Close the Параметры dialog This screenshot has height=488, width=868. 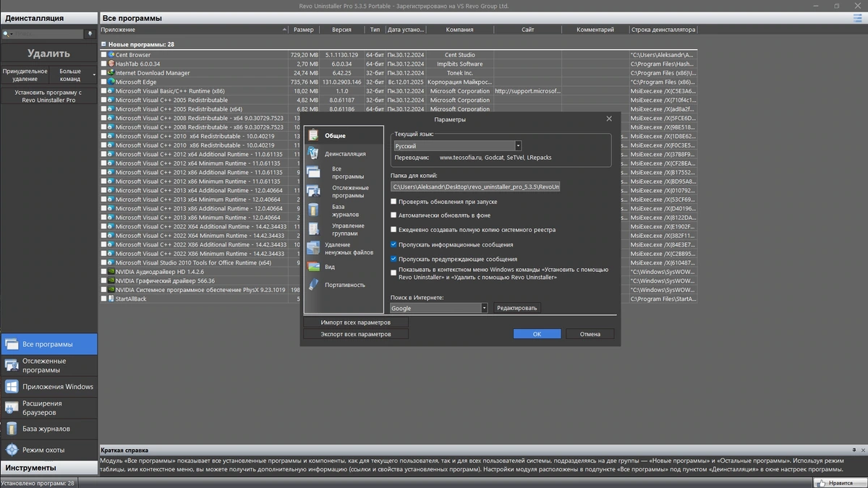609,119
